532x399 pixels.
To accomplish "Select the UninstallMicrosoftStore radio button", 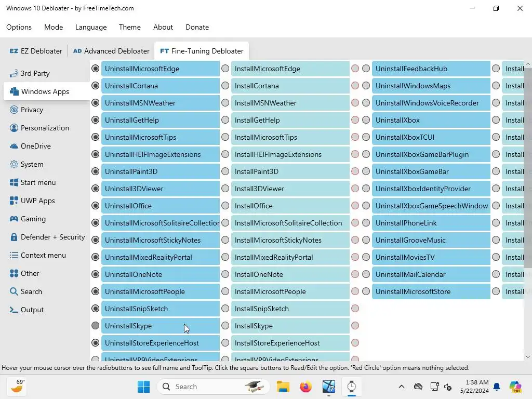I will coord(366,291).
